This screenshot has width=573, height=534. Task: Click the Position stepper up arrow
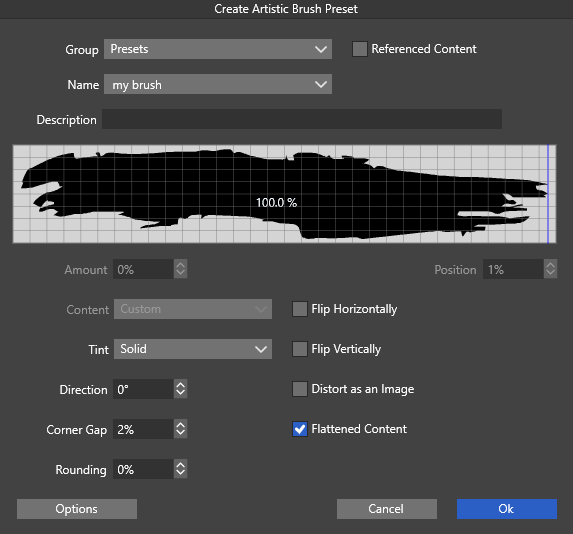tap(550, 265)
